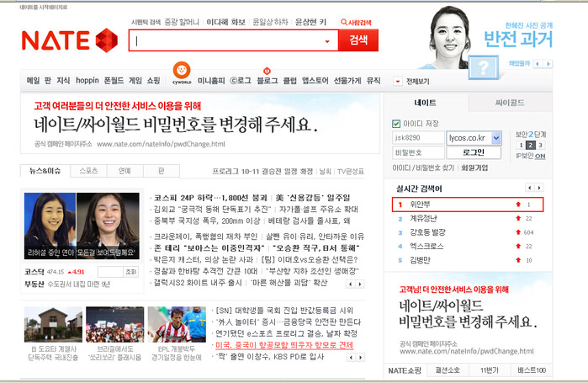Toggle 아이디 저장 checkbox

tap(396, 124)
